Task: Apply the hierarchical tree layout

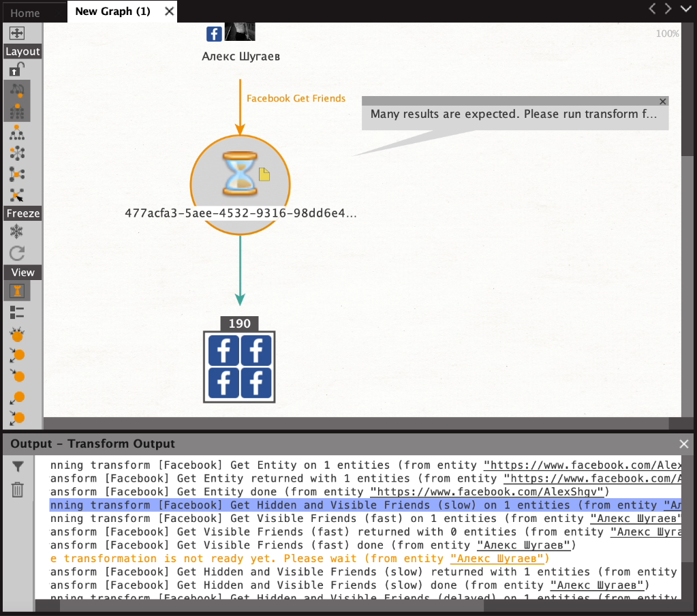Action: pyautogui.click(x=17, y=132)
